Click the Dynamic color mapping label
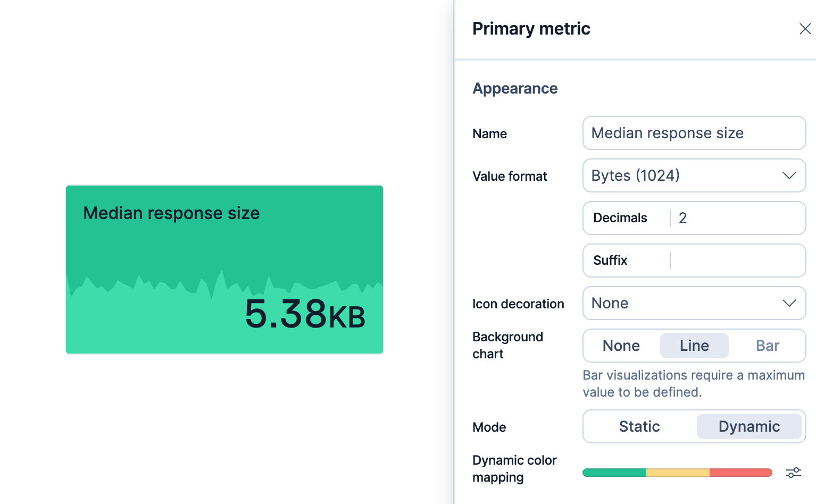 [514, 468]
